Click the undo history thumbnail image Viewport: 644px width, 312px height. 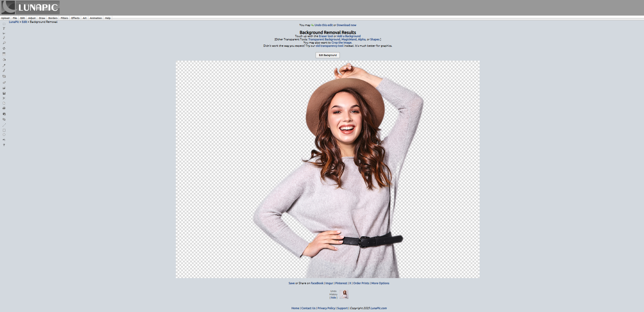tap(344, 294)
